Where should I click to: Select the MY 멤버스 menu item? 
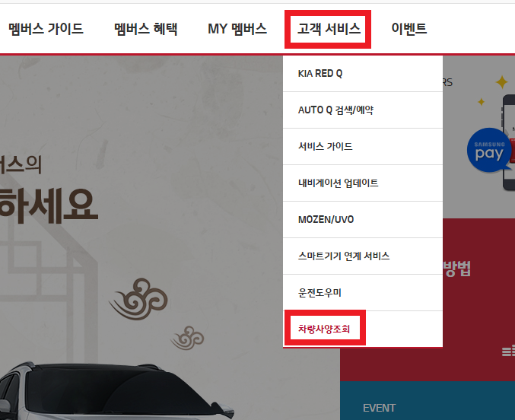(237, 29)
